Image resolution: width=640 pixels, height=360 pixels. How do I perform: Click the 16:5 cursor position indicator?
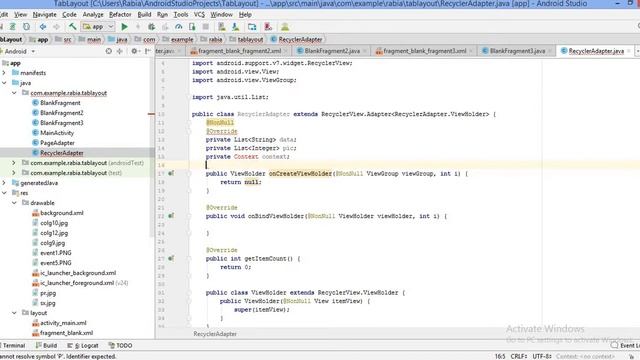click(x=500, y=356)
